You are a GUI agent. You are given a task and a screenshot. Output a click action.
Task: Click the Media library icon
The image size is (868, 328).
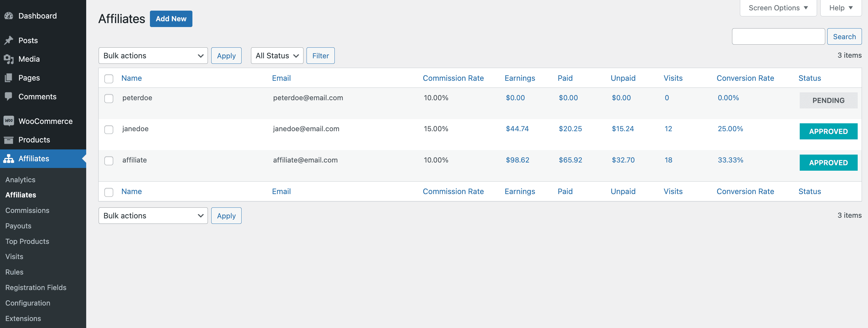point(9,59)
